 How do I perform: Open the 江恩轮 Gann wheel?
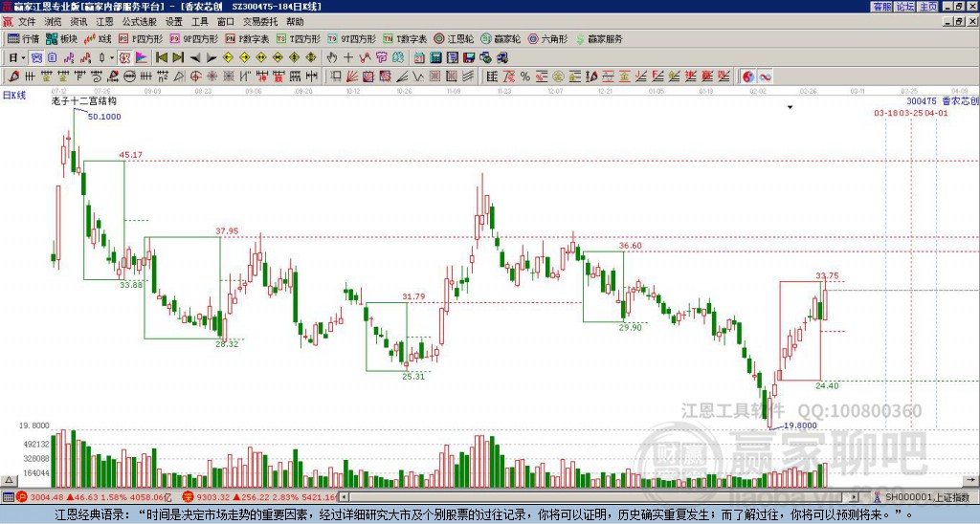[454, 38]
